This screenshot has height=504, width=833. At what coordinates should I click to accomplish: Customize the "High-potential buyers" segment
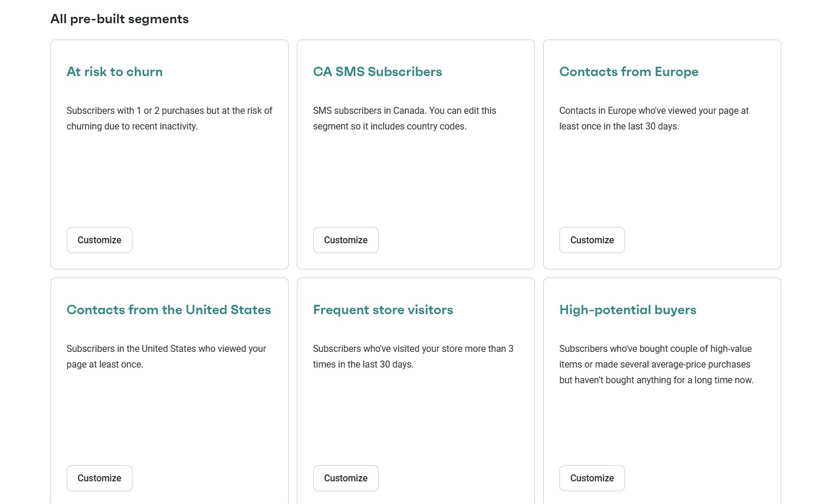point(592,478)
